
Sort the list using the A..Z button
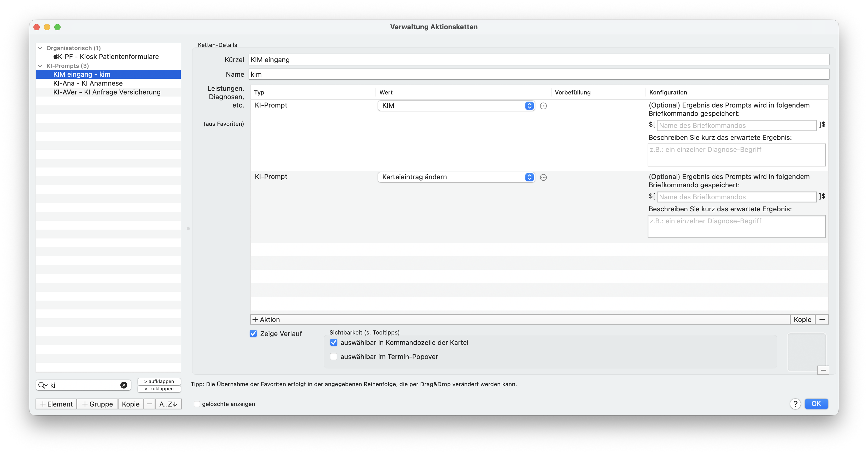168,404
